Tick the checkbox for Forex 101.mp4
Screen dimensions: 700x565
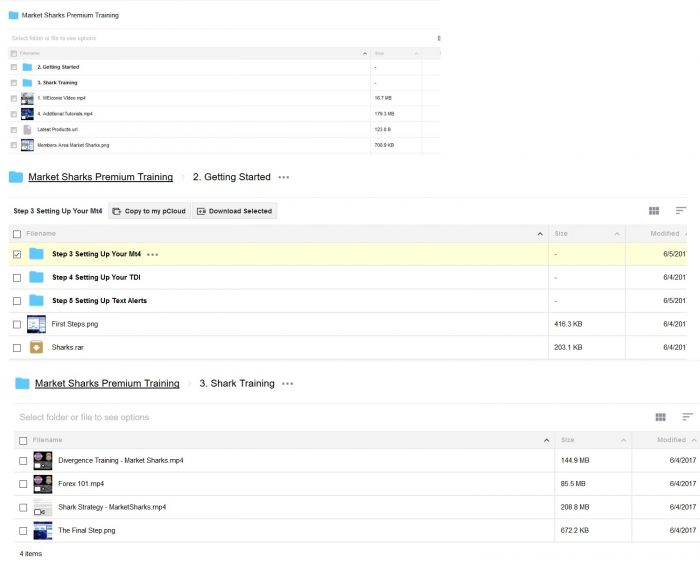(23, 484)
